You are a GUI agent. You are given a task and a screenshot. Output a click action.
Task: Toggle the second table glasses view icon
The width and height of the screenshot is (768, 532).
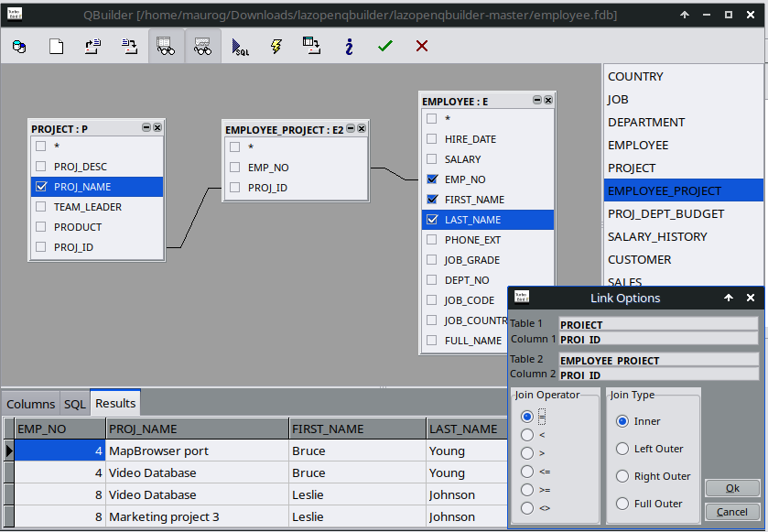click(203, 47)
